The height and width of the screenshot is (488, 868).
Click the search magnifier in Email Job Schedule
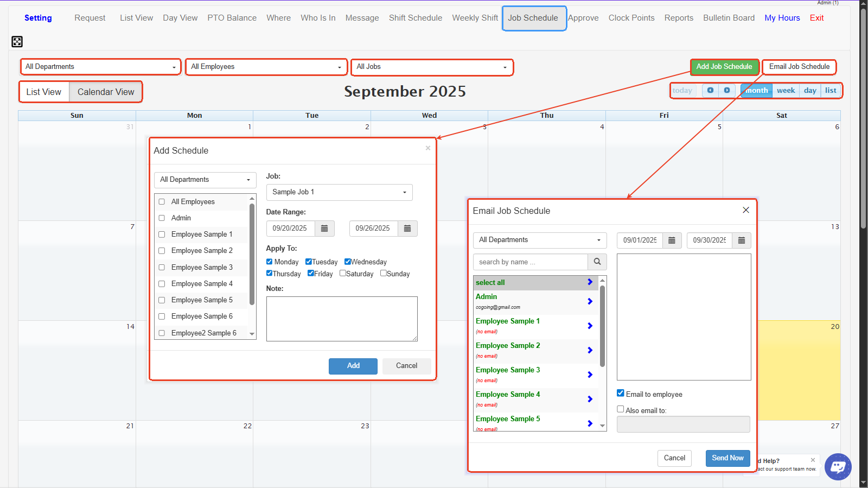point(597,262)
